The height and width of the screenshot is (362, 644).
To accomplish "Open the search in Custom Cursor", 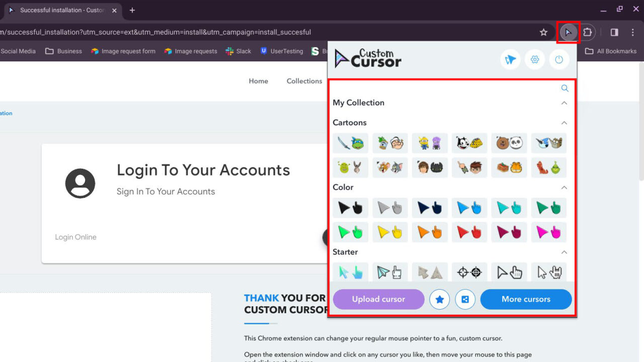I will tap(564, 88).
